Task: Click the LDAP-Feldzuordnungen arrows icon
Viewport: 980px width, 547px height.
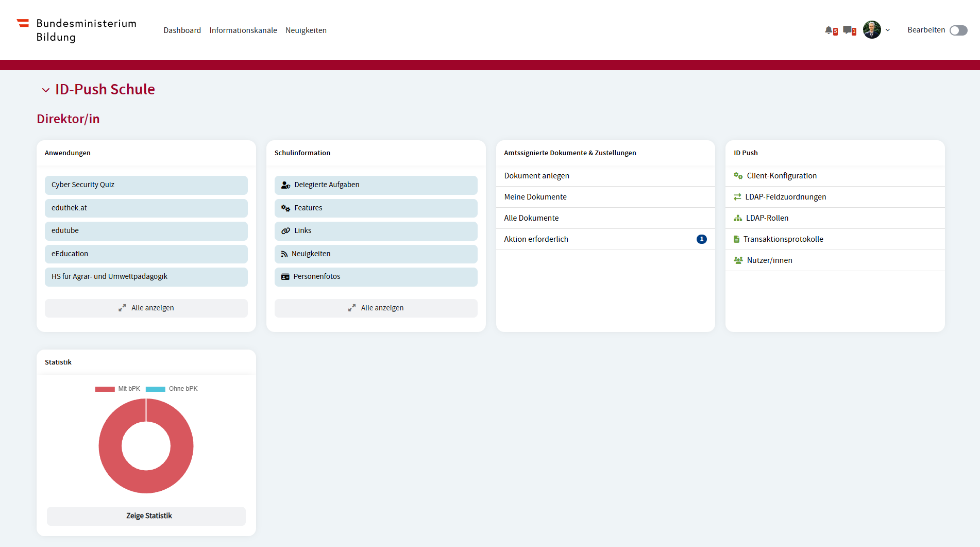Action: (737, 197)
